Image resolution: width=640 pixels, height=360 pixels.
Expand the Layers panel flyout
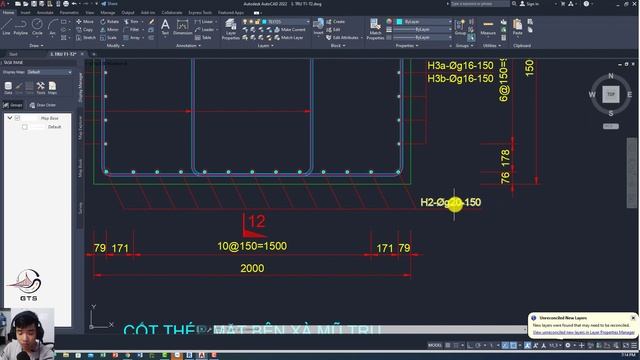[x=266, y=46]
